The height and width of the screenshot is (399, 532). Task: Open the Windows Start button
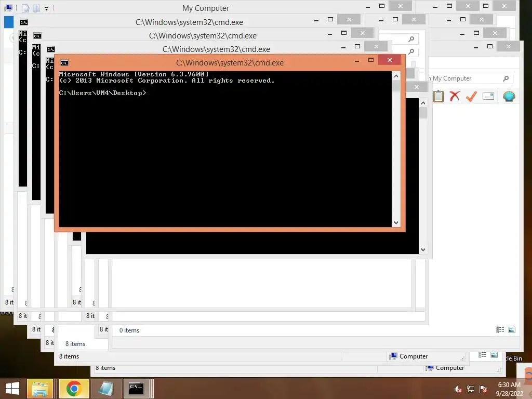(12, 389)
